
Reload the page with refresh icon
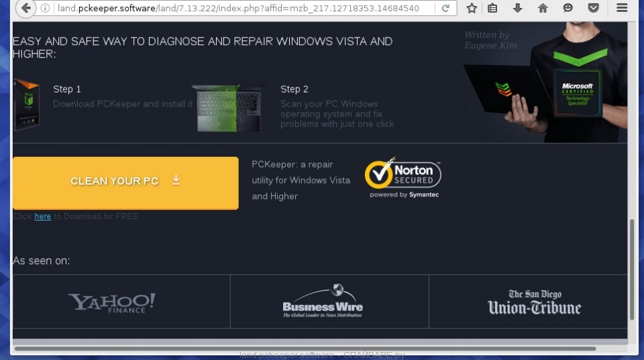(x=445, y=9)
